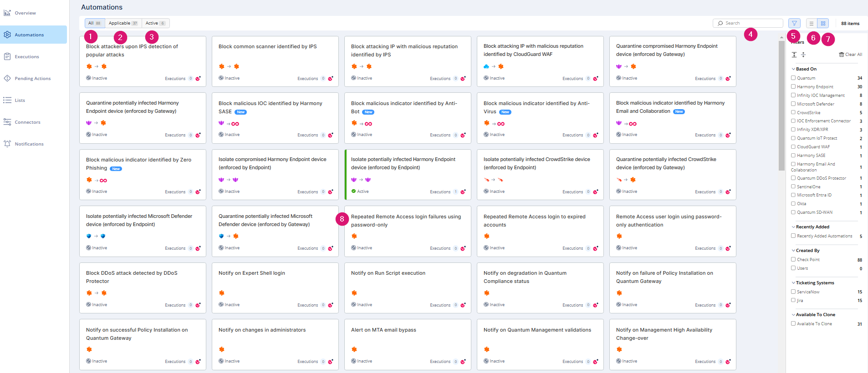Collapse the Based On filter section
The height and width of the screenshot is (373, 868).
coord(793,69)
